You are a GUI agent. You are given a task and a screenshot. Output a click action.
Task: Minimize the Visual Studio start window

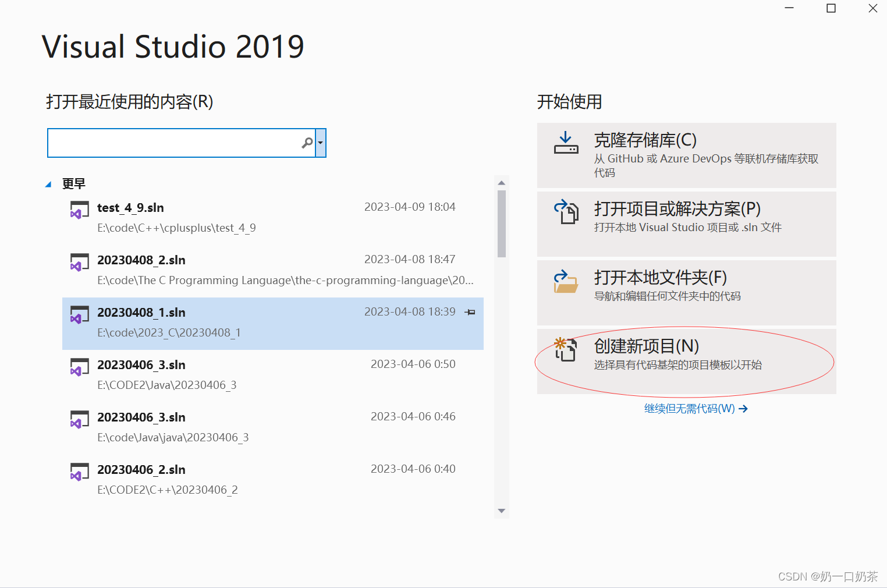click(789, 8)
